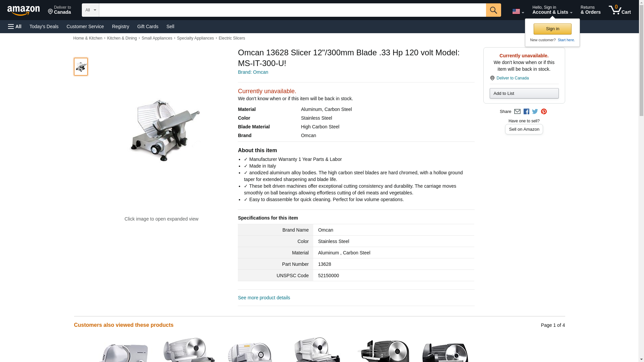The height and width of the screenshot is (362, 644).
Task: Share the product via email icon
Action: [x=517, y=112]
